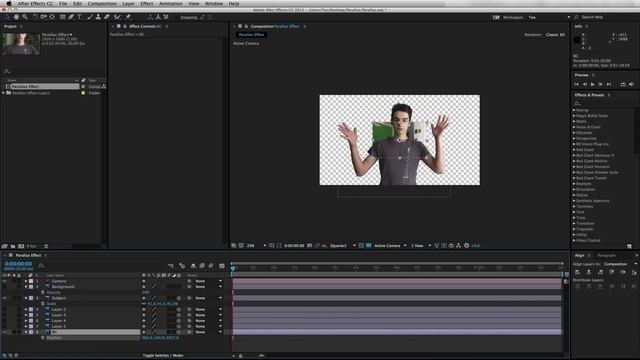The height and width of the screenshot is (360, 640).
Task: Click the Parallax Effect composition viewer tab
Action: 251,35
